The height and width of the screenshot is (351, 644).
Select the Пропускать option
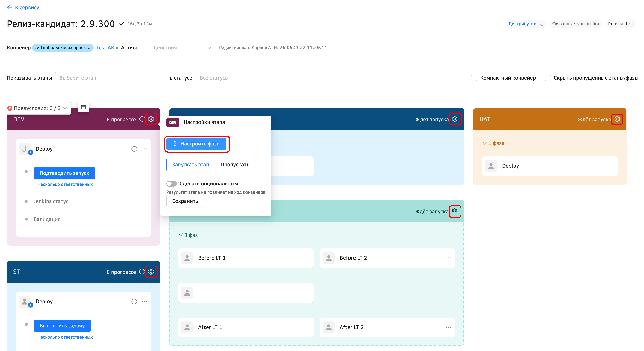[234, 165]
